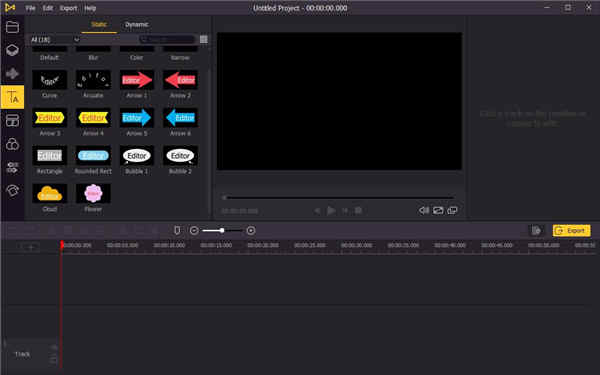The image size is (600, 375).
Task: Toggle the grid view icon beside search
Action: coord(204,39)
